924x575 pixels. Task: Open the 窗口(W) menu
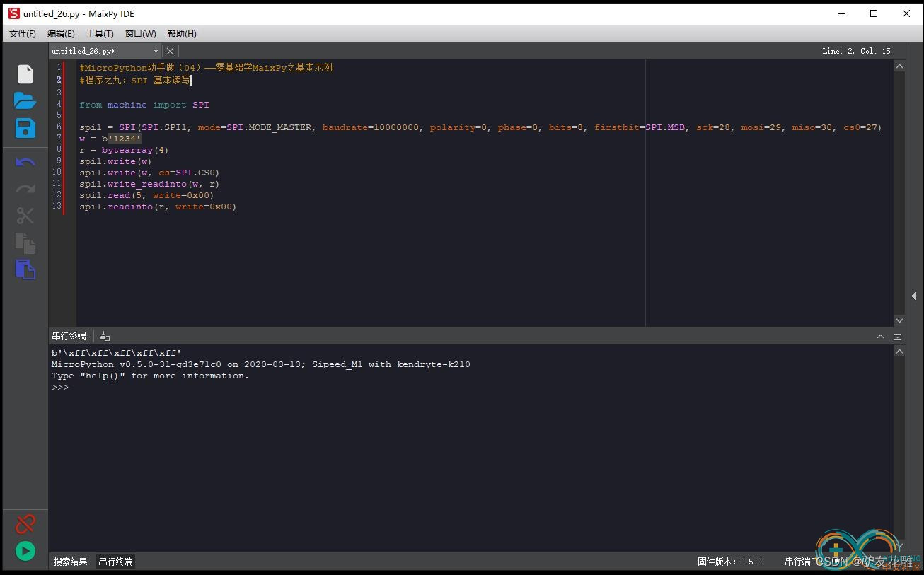pyautogui.click(x=140, y=34)
